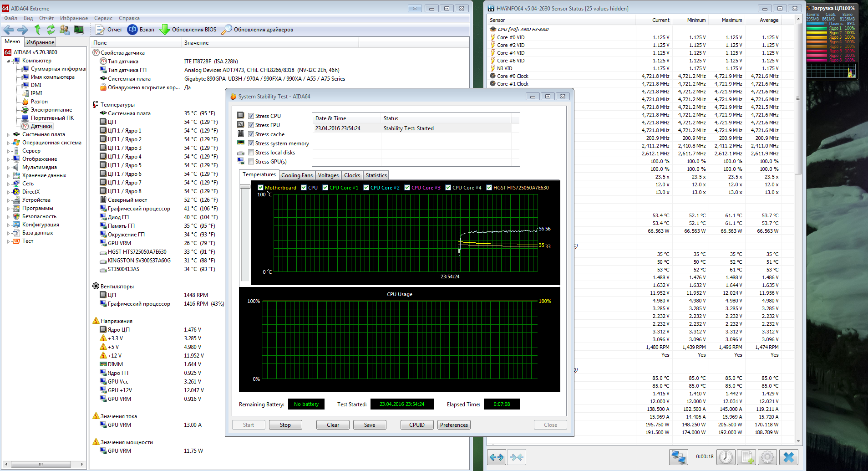Click the driver updates magnifier icon
The width and height of the screenshot is (868, 471).
click(x=226, y=30)
